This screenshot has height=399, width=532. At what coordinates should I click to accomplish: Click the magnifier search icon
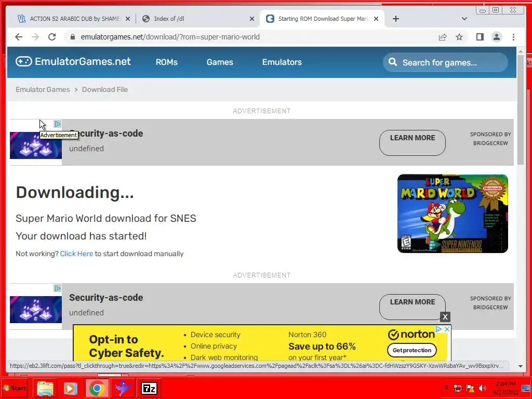click(393, 62)
